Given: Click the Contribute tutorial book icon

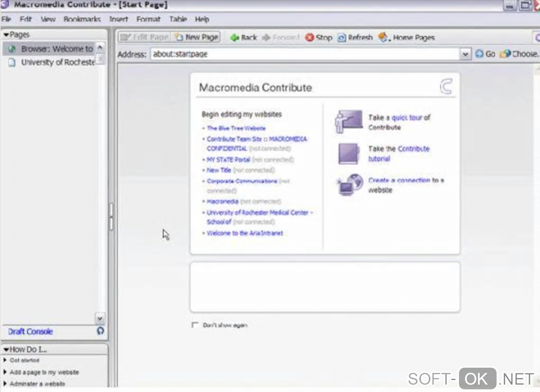Looking at the screenshot, I should (348, 153).
